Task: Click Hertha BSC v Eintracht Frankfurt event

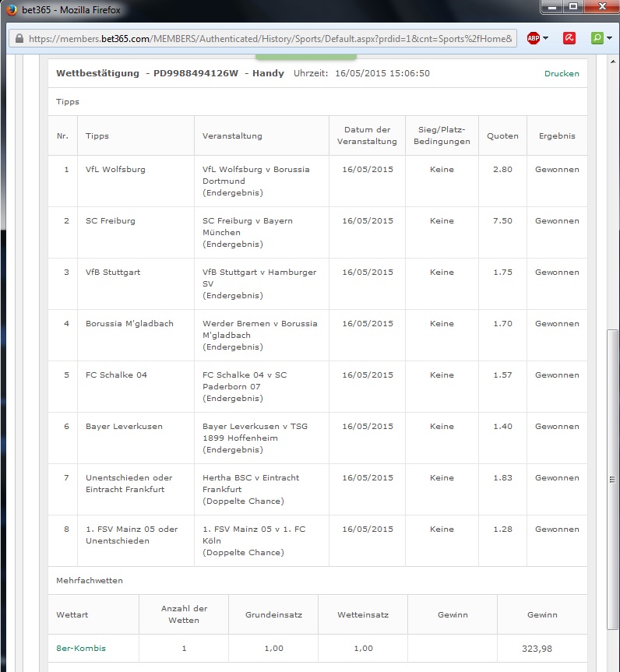Action: pyautogui.click(x=251, y=490)
